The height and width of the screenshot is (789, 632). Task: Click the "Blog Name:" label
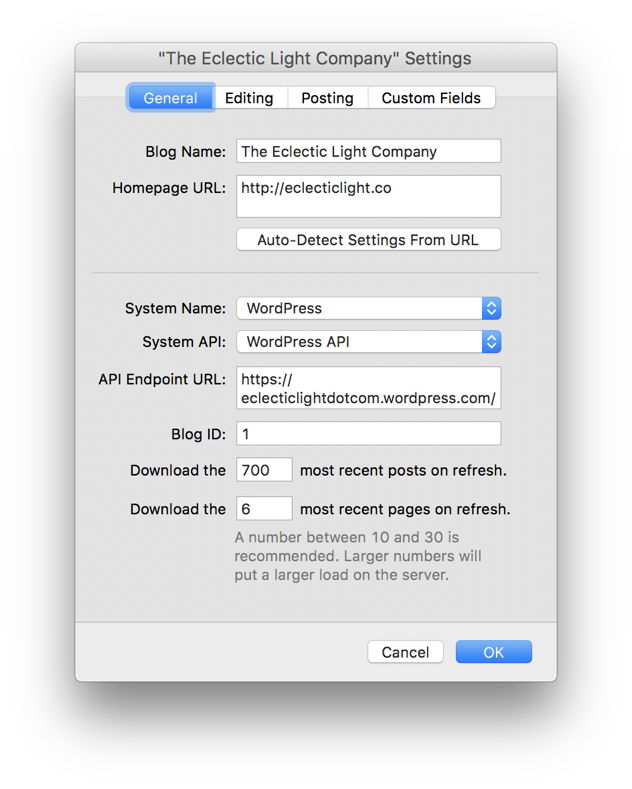click(x=186, y=152)
